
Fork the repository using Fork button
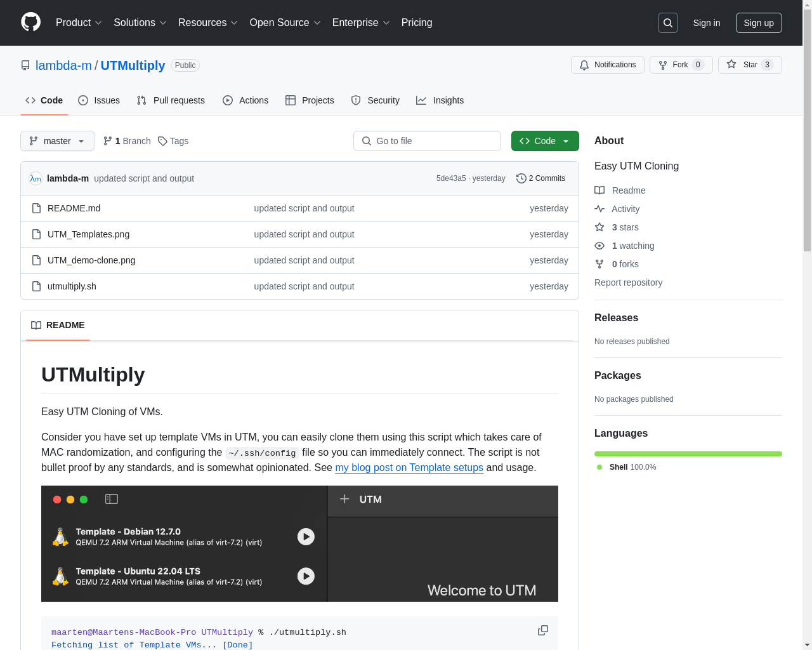(x=681, y=65)
